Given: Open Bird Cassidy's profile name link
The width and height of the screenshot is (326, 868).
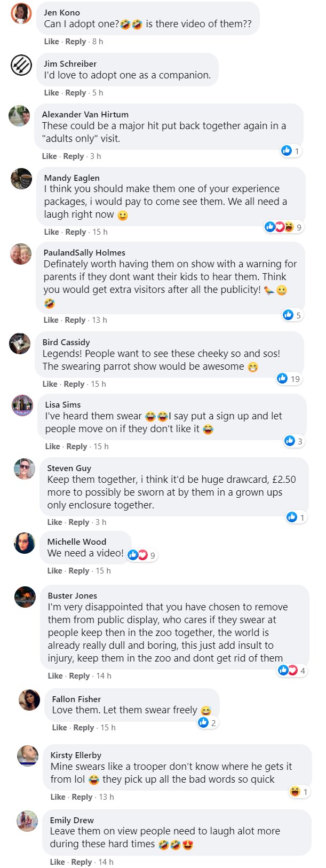Looking at the screenshot, I should [66, 343].
